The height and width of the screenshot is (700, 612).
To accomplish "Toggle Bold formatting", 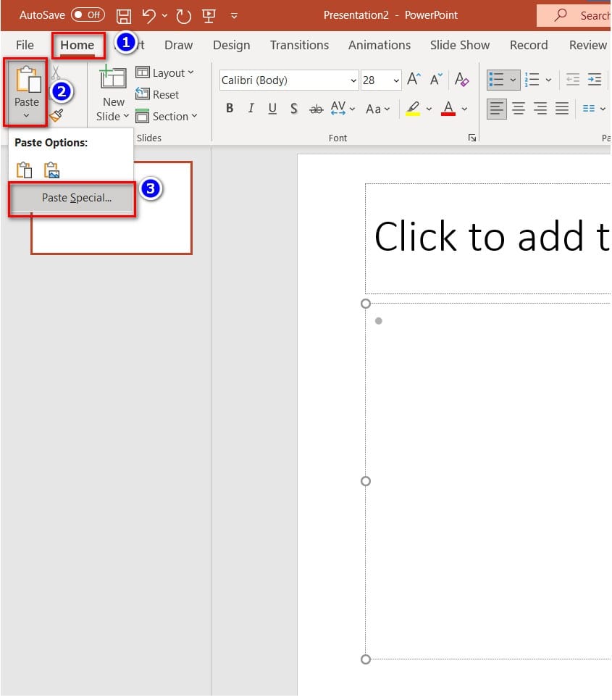I will click(230, 109).
